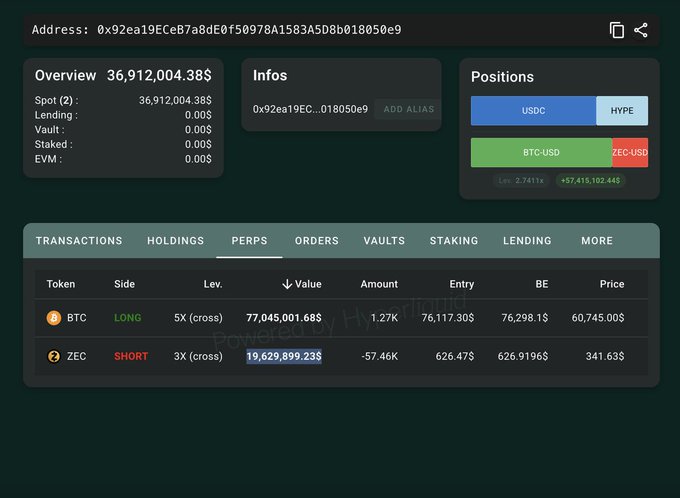Click the Lending row 0.00$ value
The height and width of the screenshot is (498, 680).
pyautogui.click(x=198, y=115)
